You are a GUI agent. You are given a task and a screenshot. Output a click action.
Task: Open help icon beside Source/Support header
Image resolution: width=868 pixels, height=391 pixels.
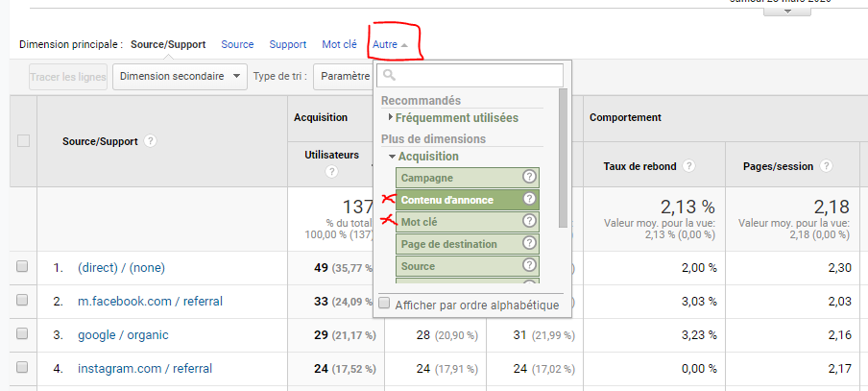pyautogui.click(x=150, y=141)
